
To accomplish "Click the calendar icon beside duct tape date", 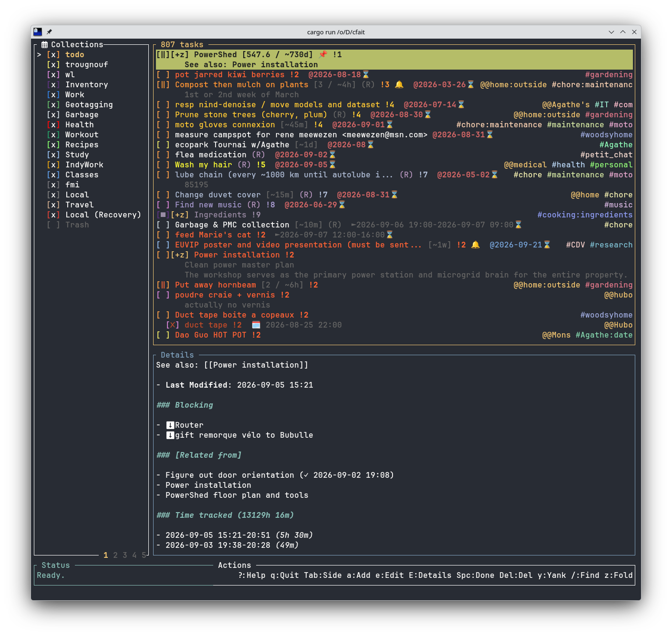I will (256, 325).
